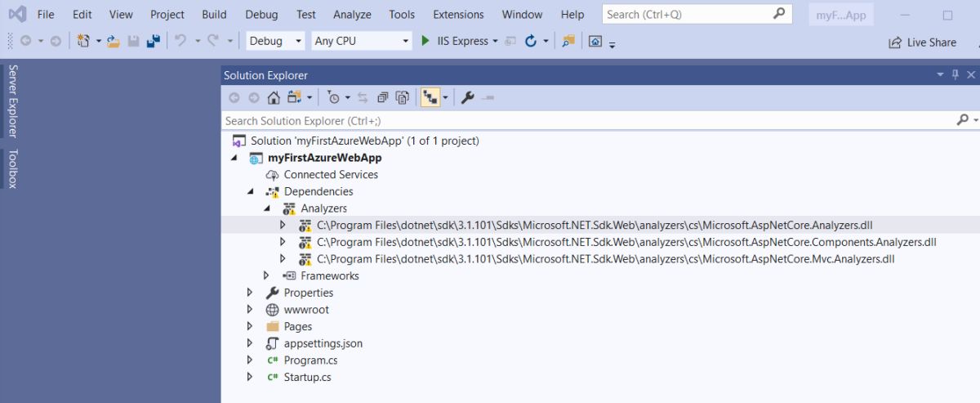Expand the Program.cs node
The height and width of the screenshot is (403, 980).
point(250,360)
